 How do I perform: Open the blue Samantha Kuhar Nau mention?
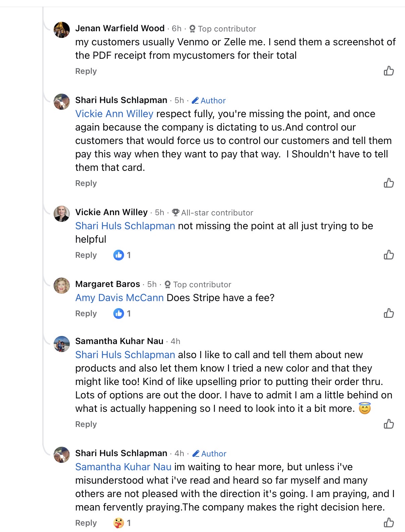tap(123, 467)
